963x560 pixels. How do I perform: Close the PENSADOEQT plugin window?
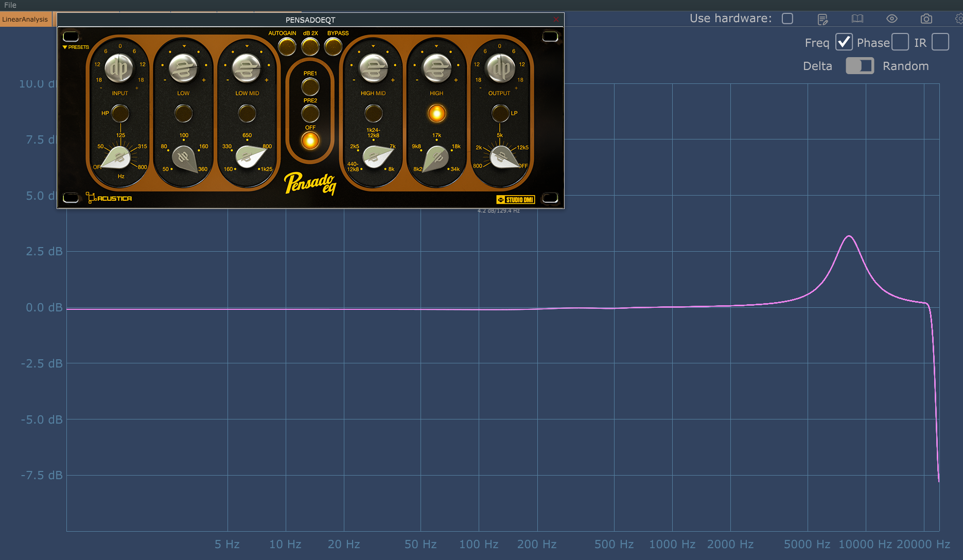point(556,20)
